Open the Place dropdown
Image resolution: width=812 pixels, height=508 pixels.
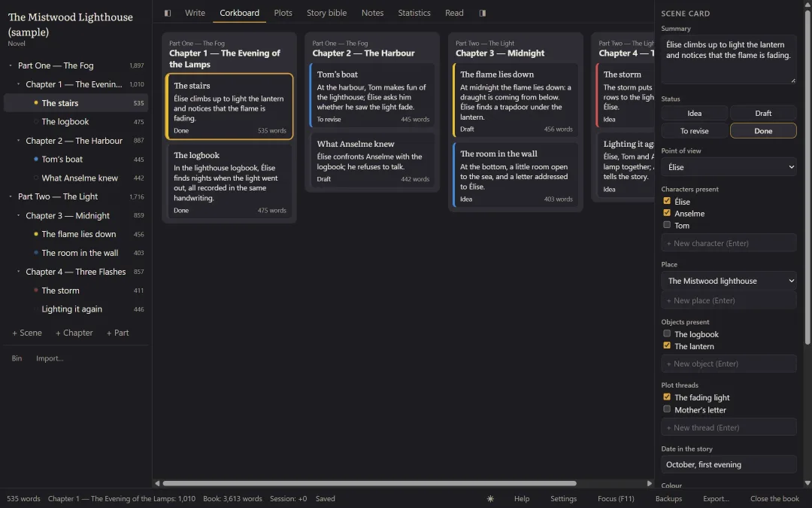click(x=729, y=281)
